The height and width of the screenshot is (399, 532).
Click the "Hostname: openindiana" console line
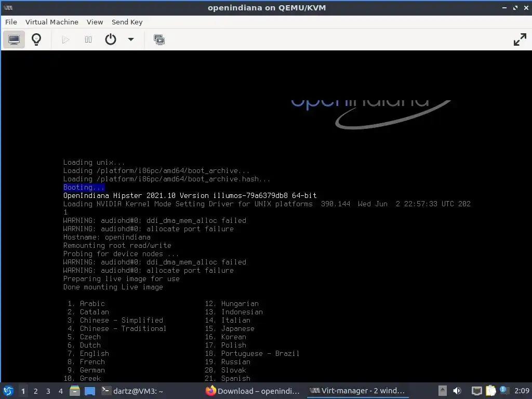point(107,237)
